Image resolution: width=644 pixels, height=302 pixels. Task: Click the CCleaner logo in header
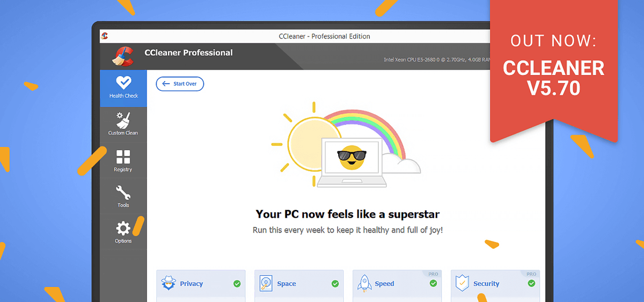pyautogui.click(x=123, y=56)
